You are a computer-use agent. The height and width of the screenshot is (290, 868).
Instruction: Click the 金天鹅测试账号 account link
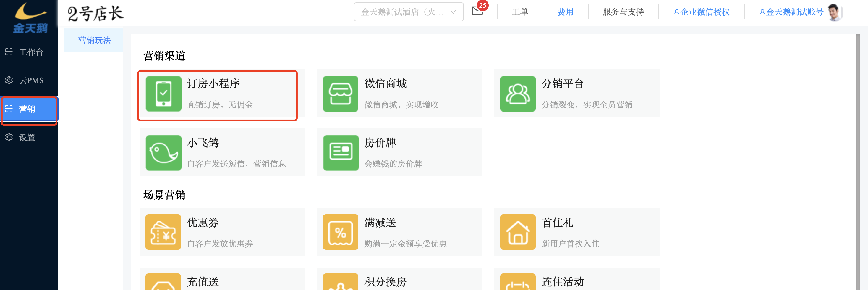coord(791,12)
